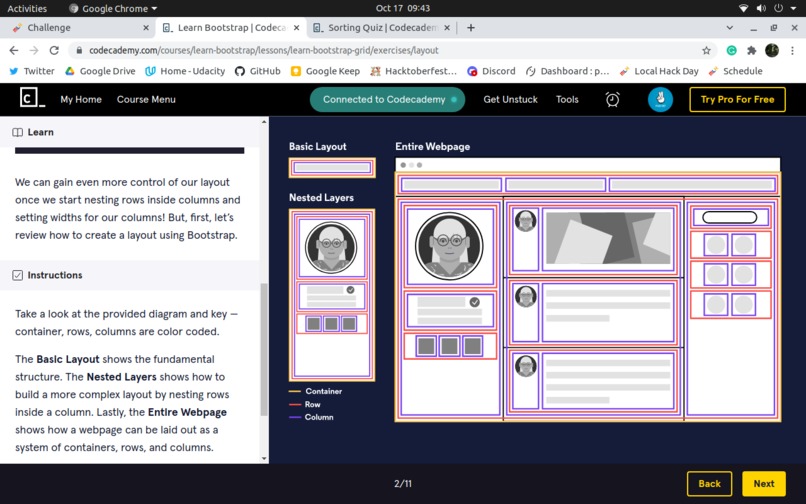This screenshot has height=504, width=806.
Task: Open the profile avatar in Codecademy header
Action: point(660,99)
